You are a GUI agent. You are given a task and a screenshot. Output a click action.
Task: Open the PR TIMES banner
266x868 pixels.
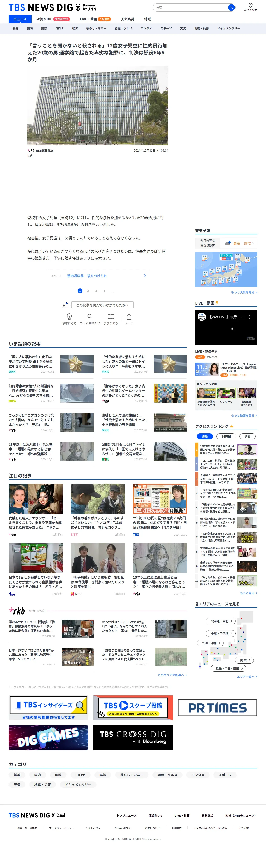click(218, 708)
